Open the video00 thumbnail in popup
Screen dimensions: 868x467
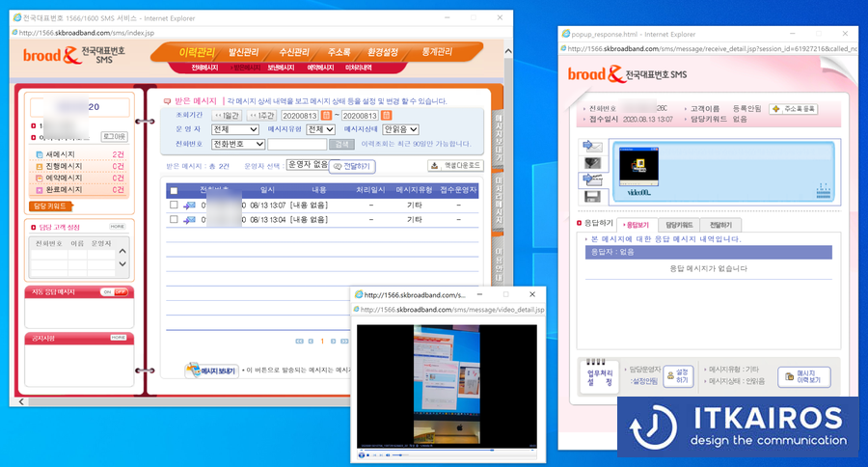[638, 166]
